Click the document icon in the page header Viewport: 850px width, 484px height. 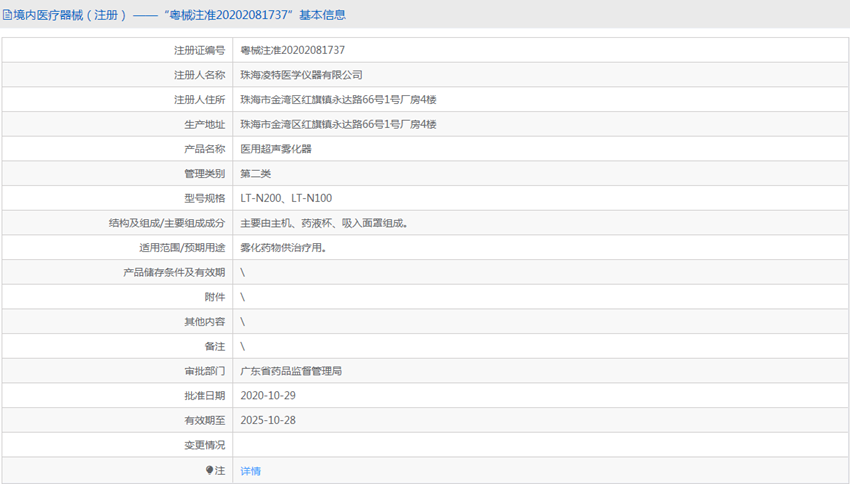[8, 16]
